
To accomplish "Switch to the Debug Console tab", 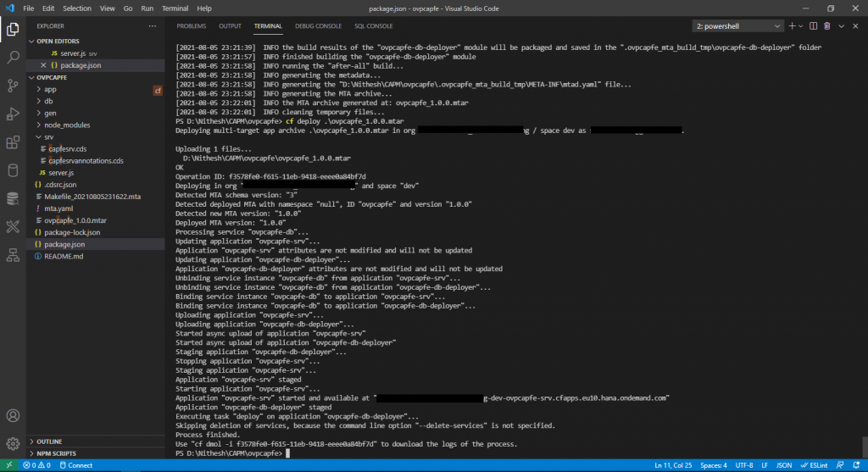I will pos(318,26).
